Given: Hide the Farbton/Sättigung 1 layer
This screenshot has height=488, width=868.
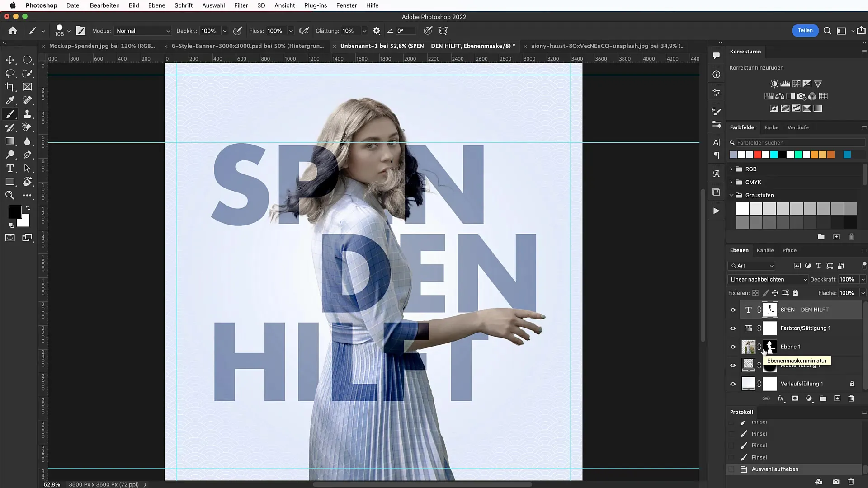Looking at the screenshot, I should tap(733, 328).
